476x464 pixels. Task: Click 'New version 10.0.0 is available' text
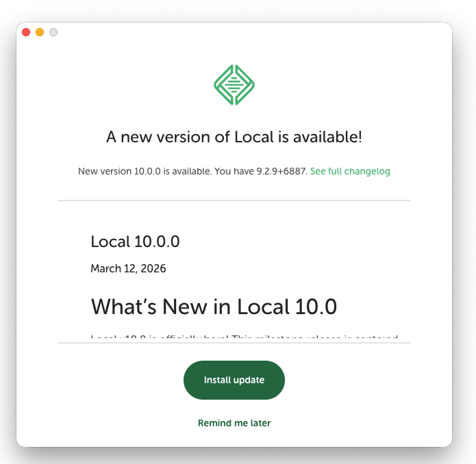[145, 171]
